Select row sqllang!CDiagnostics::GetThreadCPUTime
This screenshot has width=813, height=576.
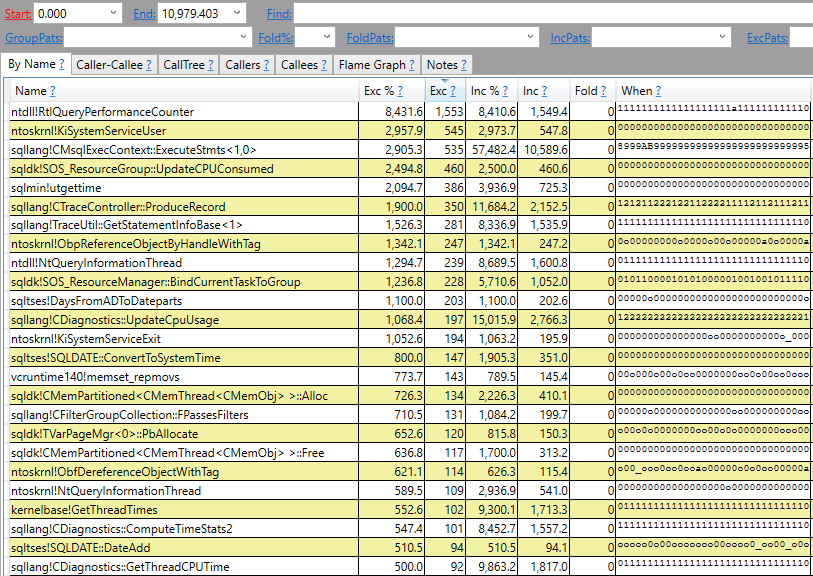coord(410,567)
